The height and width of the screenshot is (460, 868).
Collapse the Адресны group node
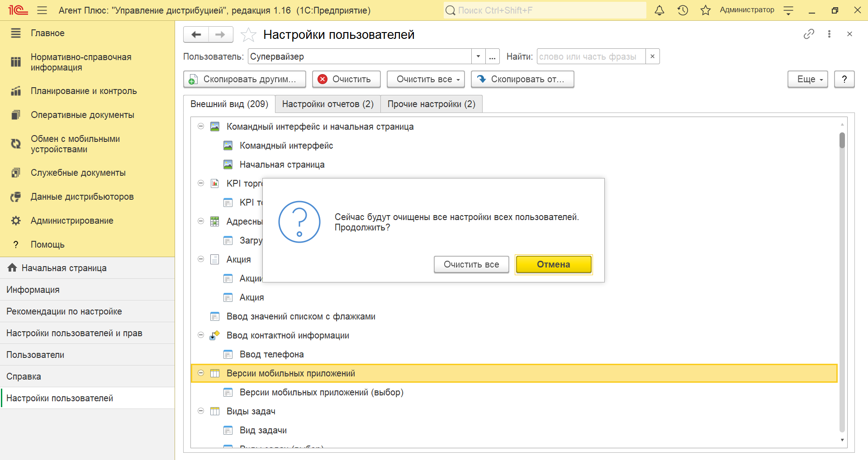tap(201, 221)
